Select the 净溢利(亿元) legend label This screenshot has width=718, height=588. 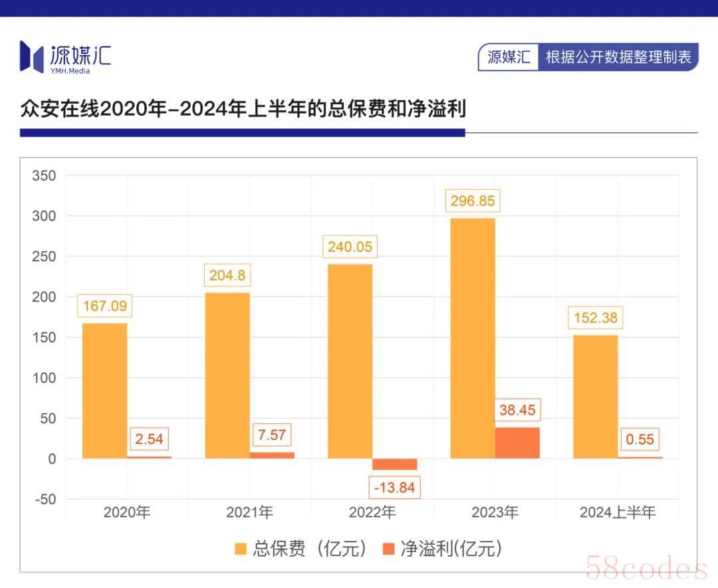pos(451,549)
